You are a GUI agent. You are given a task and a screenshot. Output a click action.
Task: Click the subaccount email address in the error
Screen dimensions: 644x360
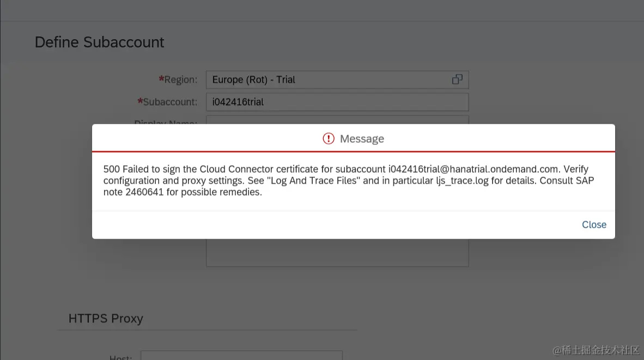pyautogui.click(x=474, y=169)
